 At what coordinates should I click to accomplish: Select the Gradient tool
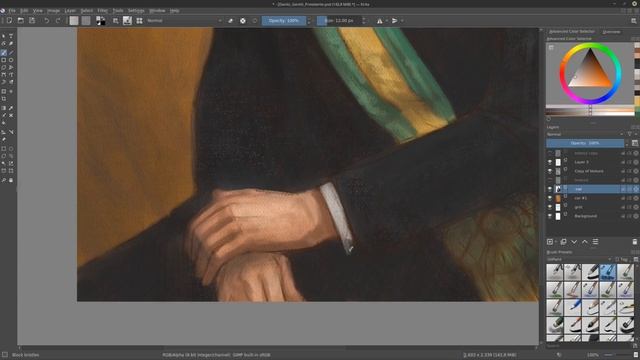coord(4,108)
